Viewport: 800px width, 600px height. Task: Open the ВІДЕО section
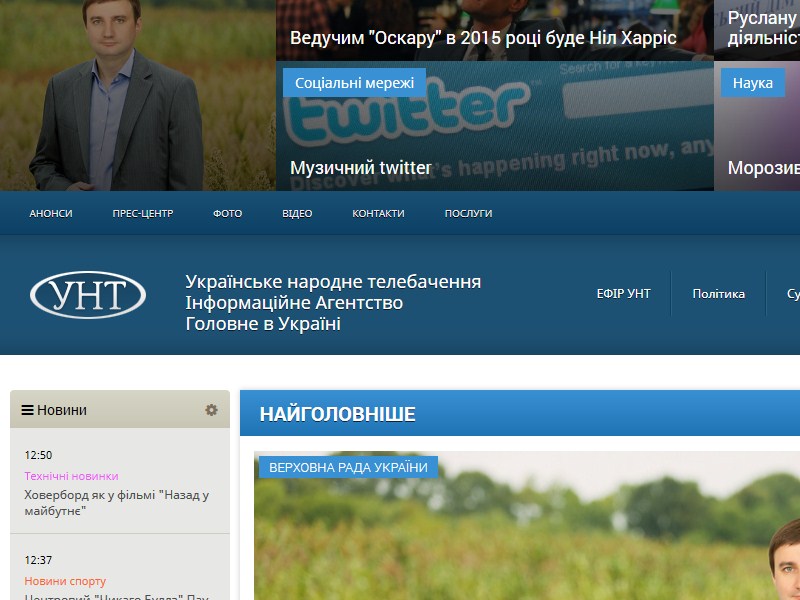(297, 214)
